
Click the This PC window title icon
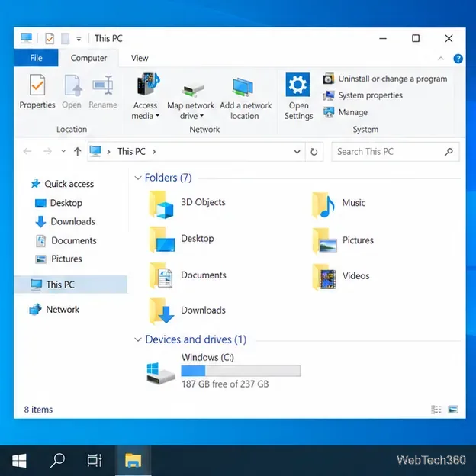pyautogui.click(x=27, y=38)
